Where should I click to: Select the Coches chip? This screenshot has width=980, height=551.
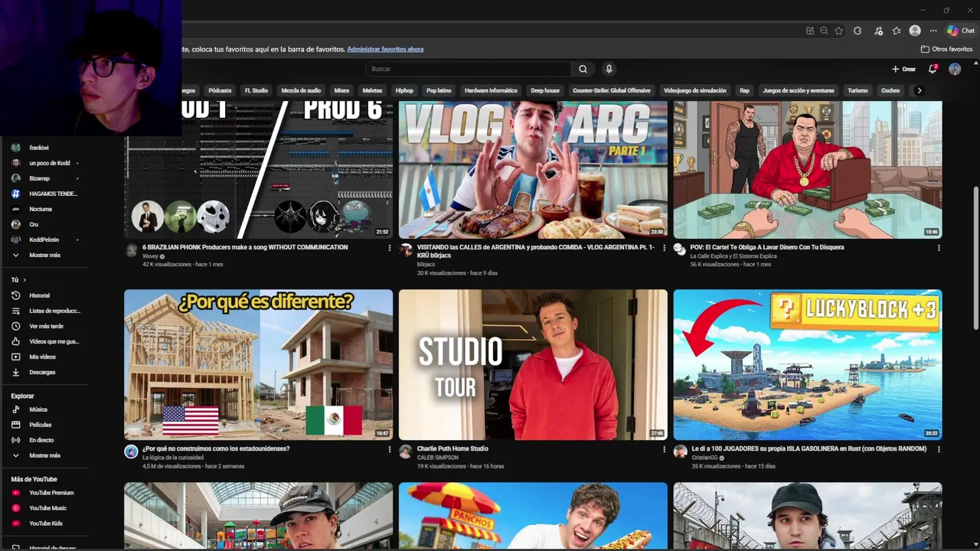[890, 90]
